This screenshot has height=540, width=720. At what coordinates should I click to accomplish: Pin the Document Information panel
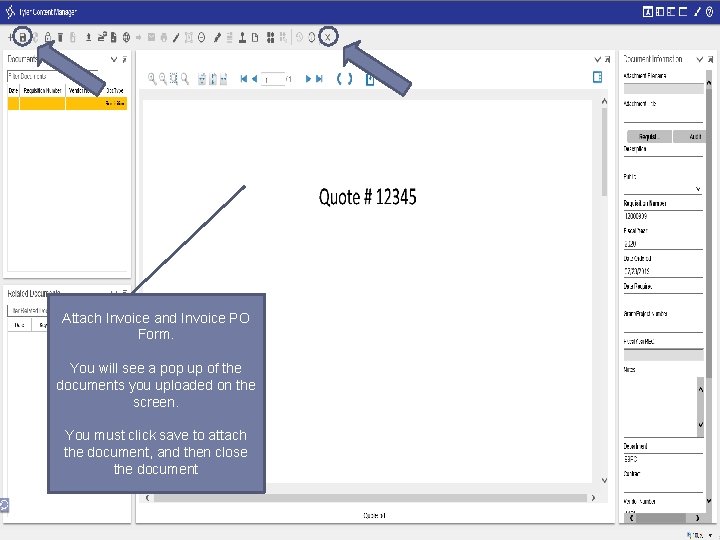click(x=710, y=59)
